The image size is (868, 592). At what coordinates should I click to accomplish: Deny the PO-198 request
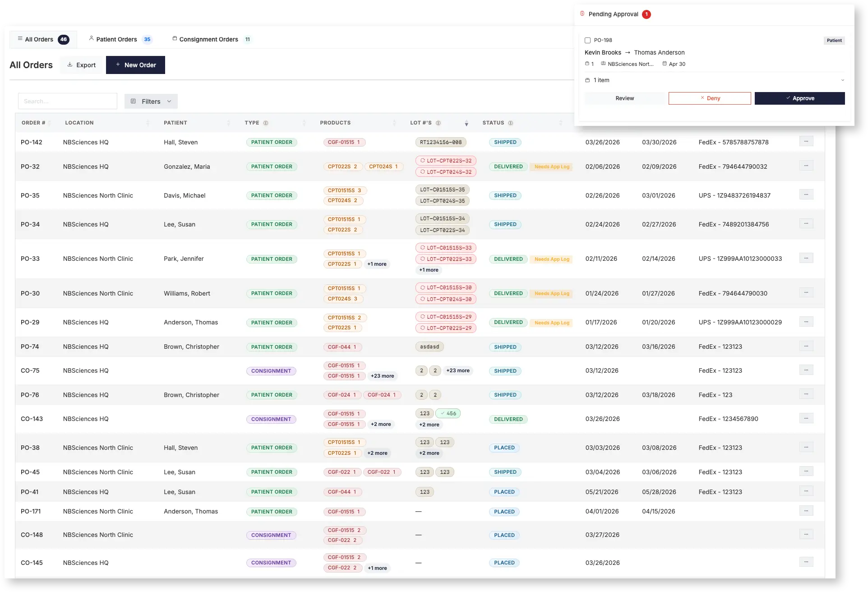(x=710, y=98)
